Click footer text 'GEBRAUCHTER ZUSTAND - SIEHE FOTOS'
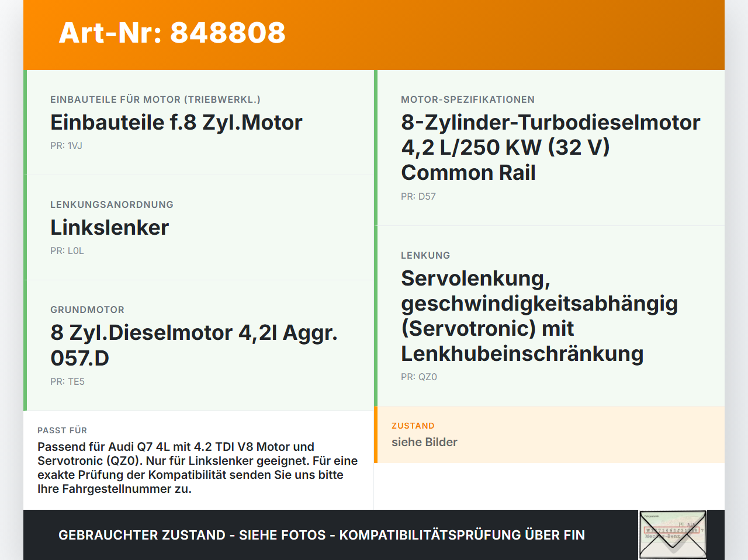Screen dimensions: 748x560 [x=321, y=535]
